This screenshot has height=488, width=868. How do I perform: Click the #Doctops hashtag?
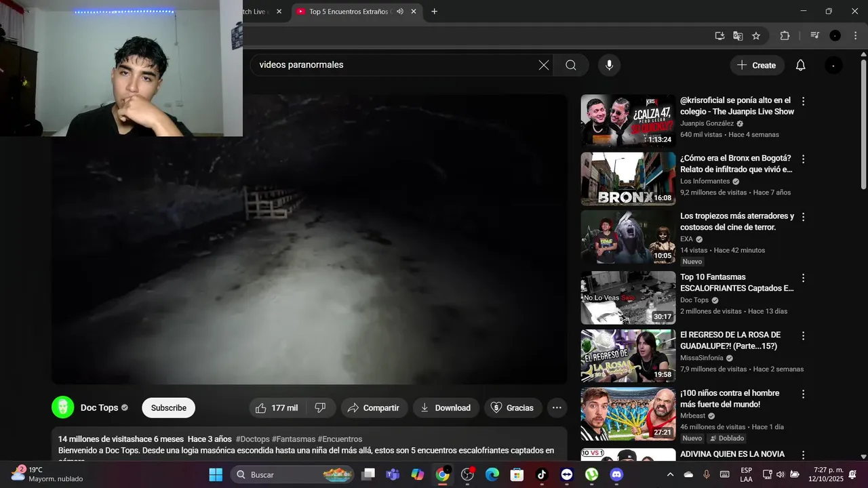(253, 439)
